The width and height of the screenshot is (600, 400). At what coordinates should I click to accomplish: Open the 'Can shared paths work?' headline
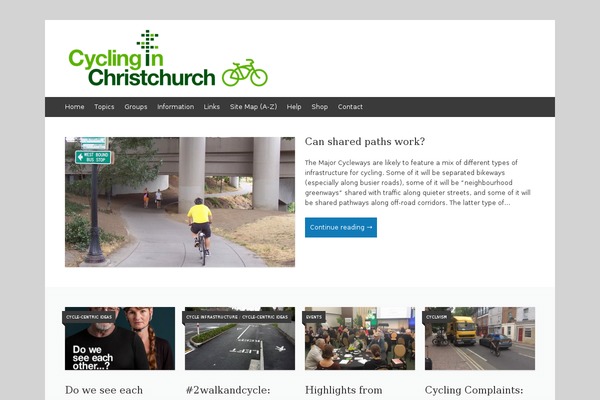click(x=365, y=142)
